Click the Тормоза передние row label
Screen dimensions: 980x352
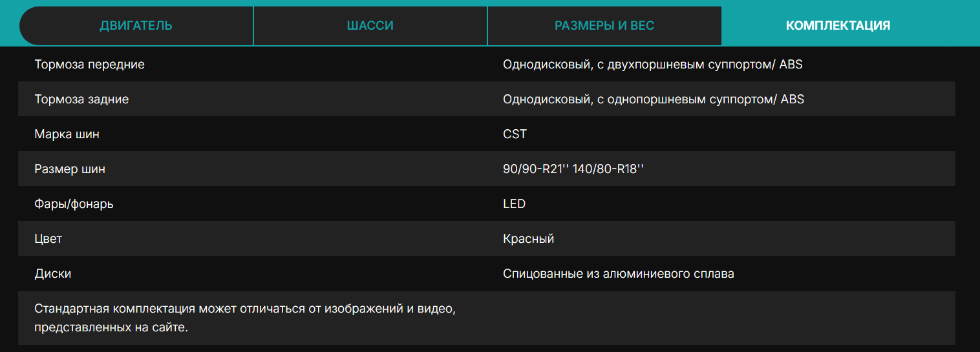pyautogui.click(x=89, y=65)
